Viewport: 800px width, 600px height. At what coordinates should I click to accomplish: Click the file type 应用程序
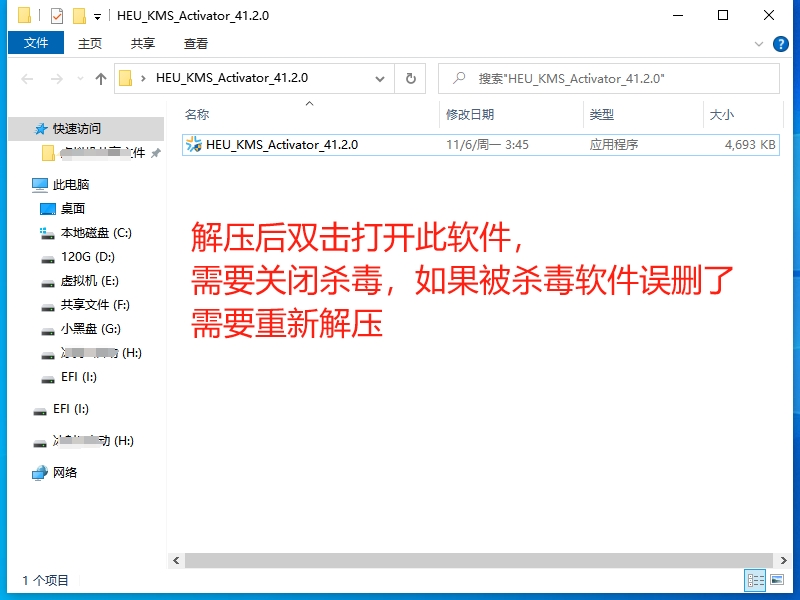click(x=614, y=144)
